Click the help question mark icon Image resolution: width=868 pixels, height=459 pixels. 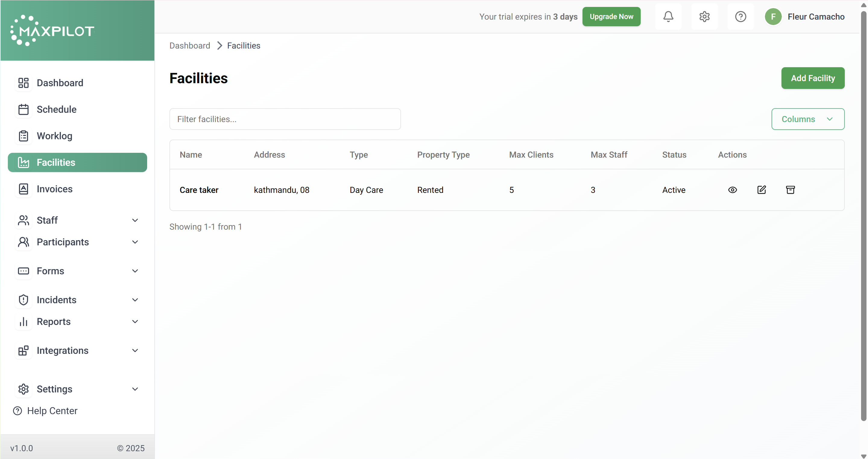(x=740, y=17)
